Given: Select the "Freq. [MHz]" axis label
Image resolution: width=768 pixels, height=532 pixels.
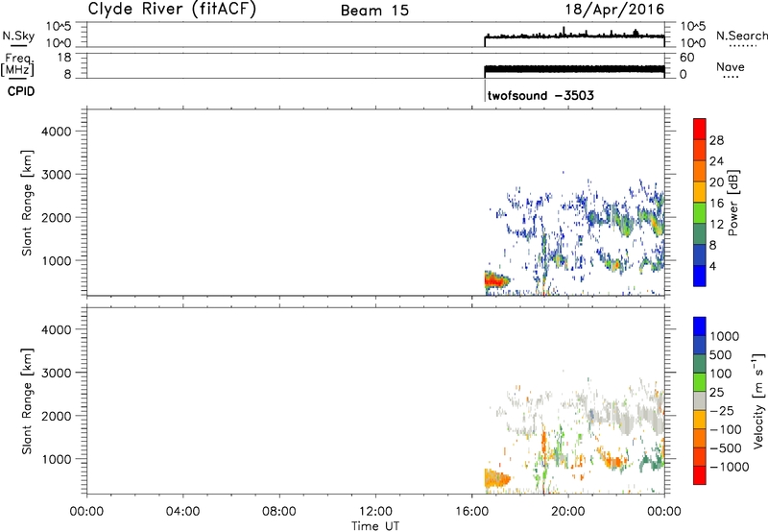Looking at the screenshot, I should [17, 64].
